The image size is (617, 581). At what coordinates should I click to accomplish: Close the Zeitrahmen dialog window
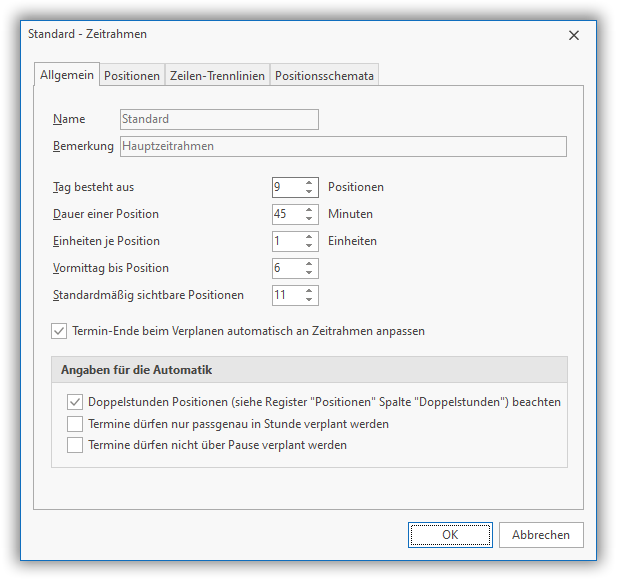(x=574, y=35)
